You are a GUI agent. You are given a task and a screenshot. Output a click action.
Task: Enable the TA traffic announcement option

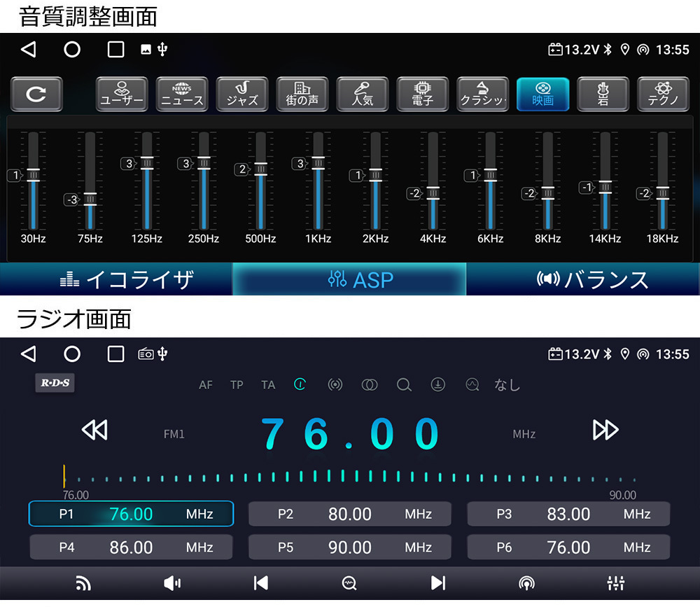[268, 385]
